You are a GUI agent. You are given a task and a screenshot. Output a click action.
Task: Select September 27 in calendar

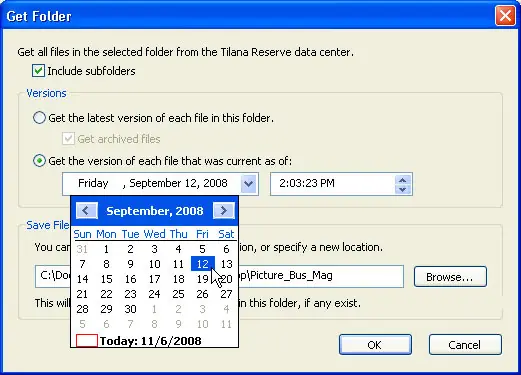tap(226, 294)
